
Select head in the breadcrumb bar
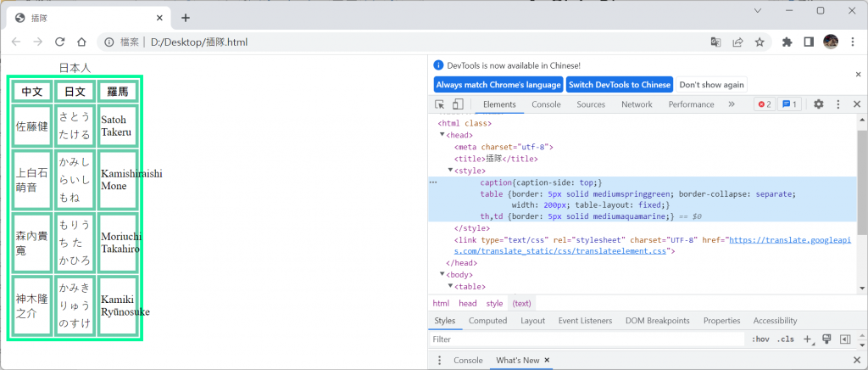pyautogui.click(x=468, y=304)
